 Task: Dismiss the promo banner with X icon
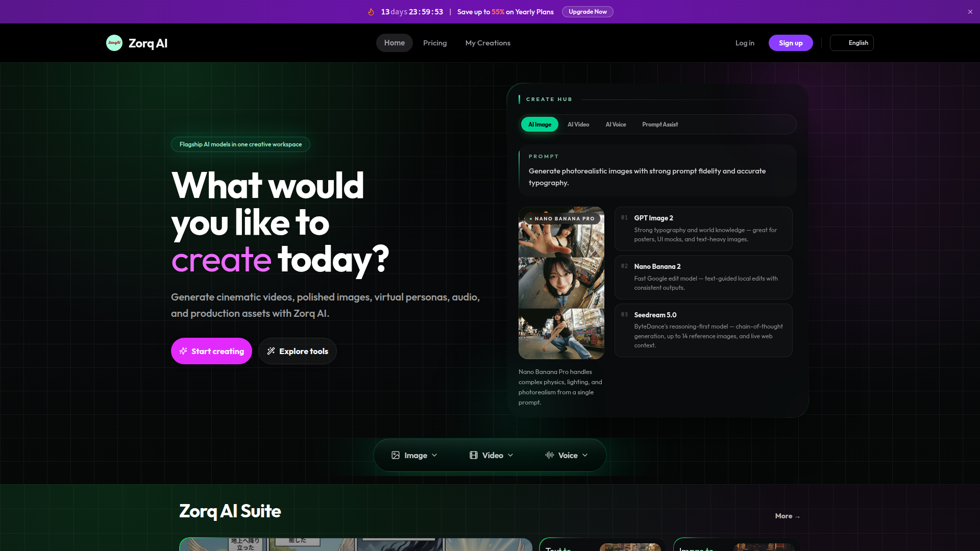tap(970, 12)
